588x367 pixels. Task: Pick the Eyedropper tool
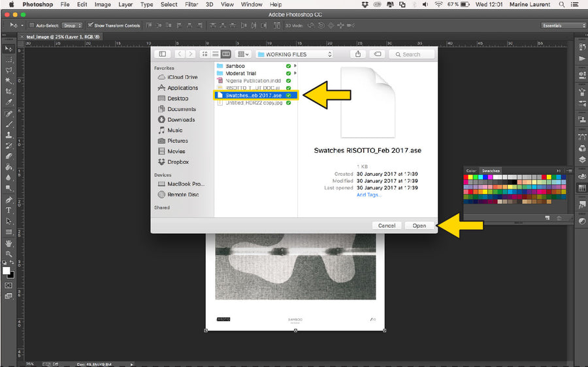click(x=8, y=103)
